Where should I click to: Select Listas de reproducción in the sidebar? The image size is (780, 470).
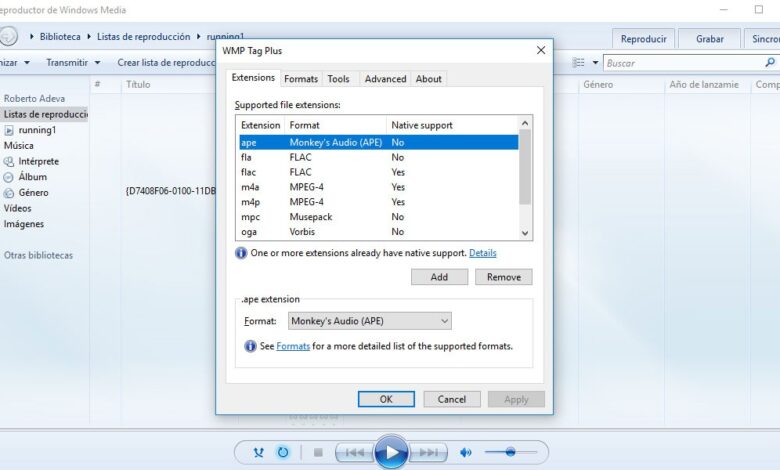pyautogui.click(x=44, y=114)
